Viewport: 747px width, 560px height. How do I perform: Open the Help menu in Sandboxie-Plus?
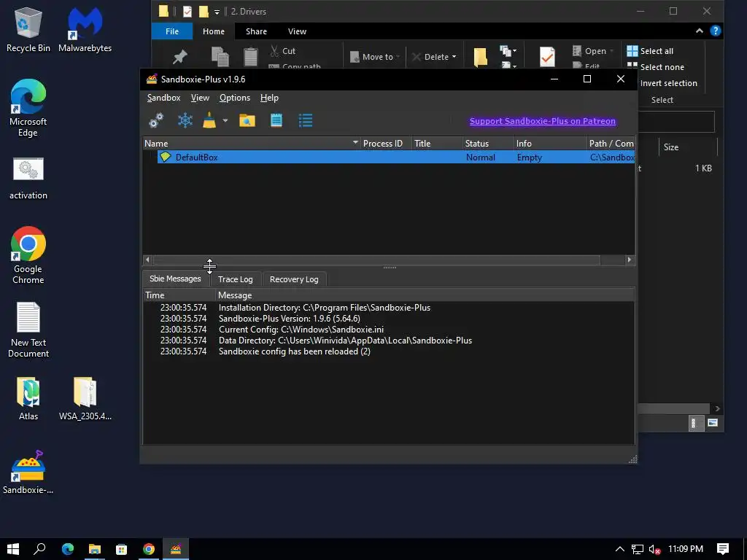[x=269, y=98]
